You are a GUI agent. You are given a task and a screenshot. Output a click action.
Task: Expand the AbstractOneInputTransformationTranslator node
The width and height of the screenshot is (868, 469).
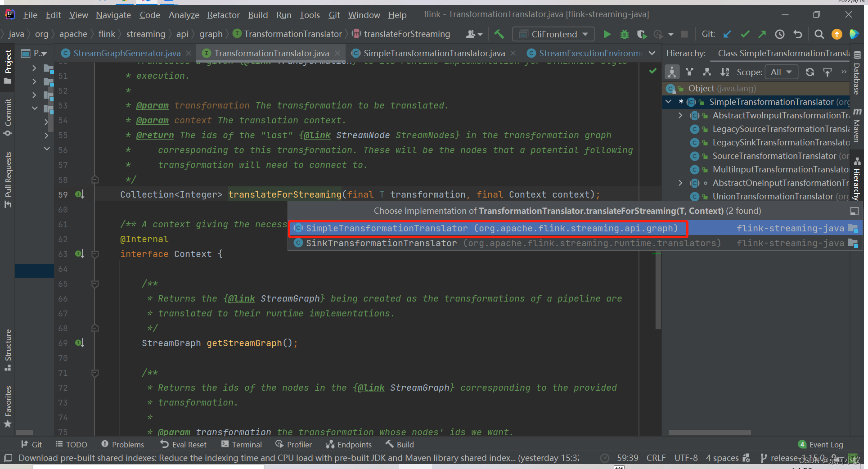[680, 183]
